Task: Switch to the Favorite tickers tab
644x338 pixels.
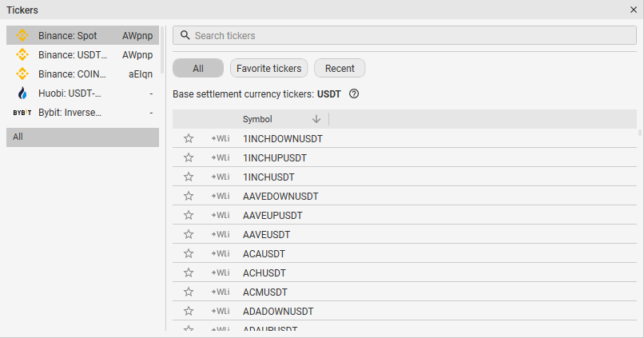Action: (268, 68)
